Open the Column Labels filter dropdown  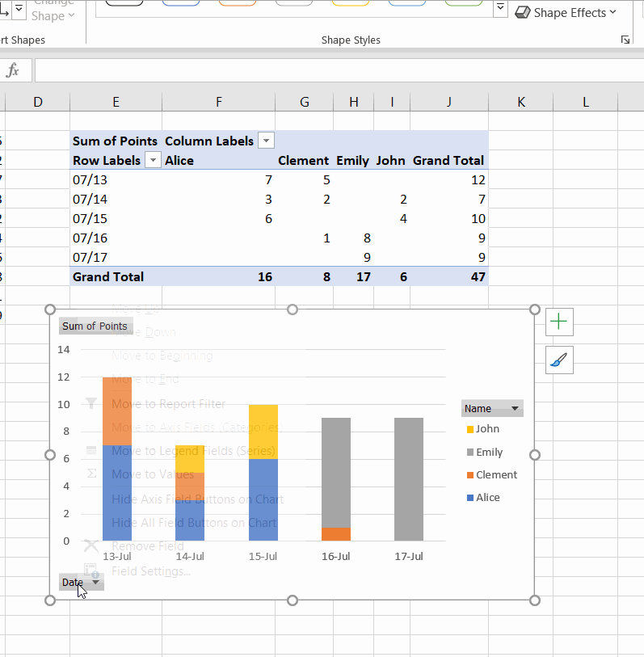[266, 141]
